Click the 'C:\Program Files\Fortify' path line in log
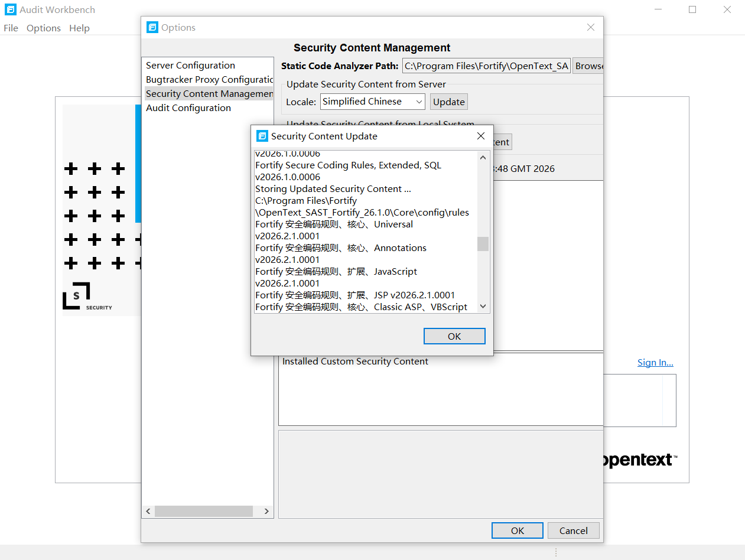Viewport: 745px width, 560px height. tap(306, 201)
